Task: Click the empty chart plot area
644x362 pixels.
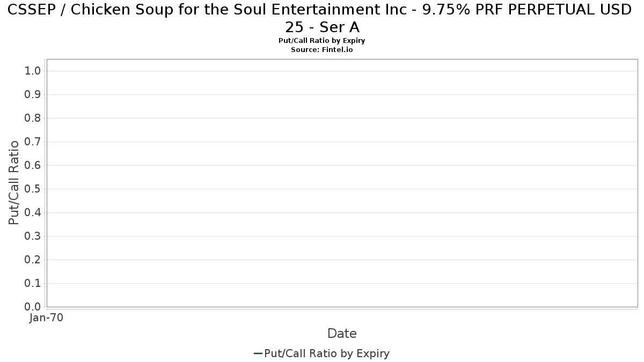Action: tap(342, 182)
